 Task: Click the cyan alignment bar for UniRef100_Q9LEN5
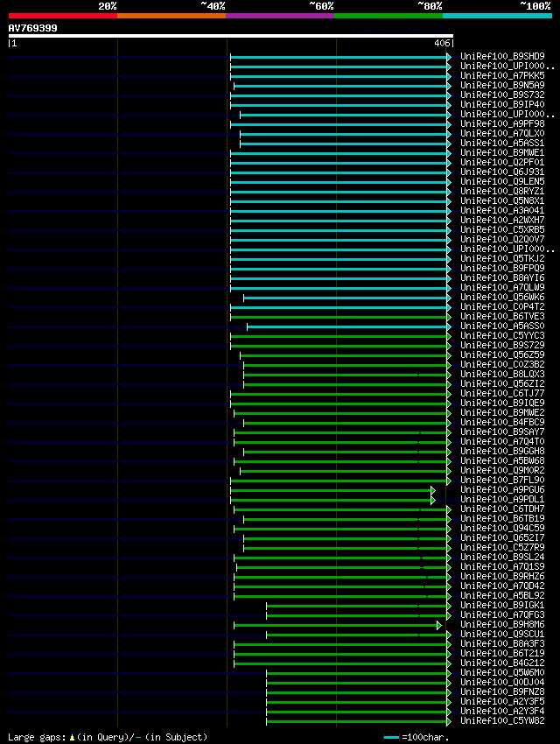pos(339,182)
